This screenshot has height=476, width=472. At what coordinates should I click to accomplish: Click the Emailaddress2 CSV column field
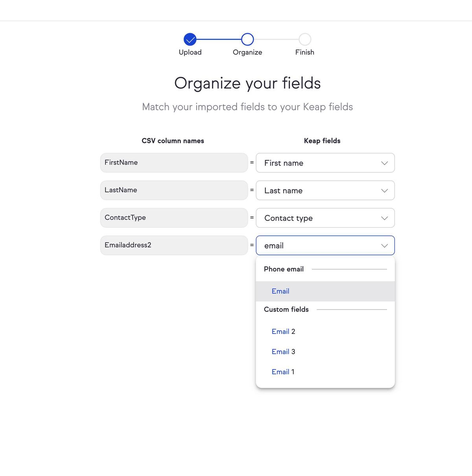click(174, 245)
